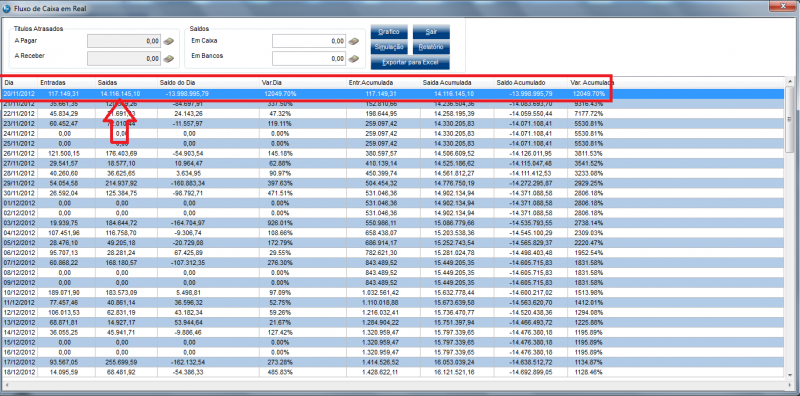Click Saldo do Dia value -107.312,35
This screenshot has height=396, width=800.
coord(187,262)
